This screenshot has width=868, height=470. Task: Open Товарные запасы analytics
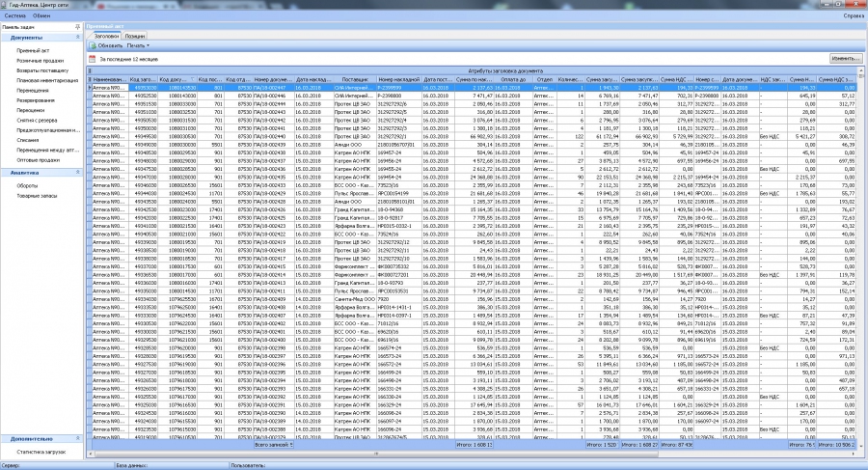coord(37,196)
